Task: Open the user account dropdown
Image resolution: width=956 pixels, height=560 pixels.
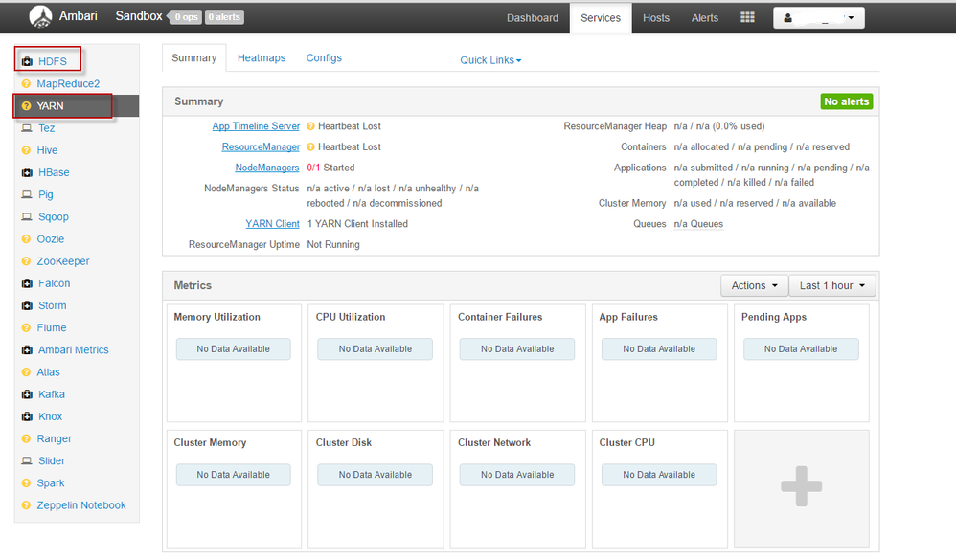Action: click(x=818, y=18)
